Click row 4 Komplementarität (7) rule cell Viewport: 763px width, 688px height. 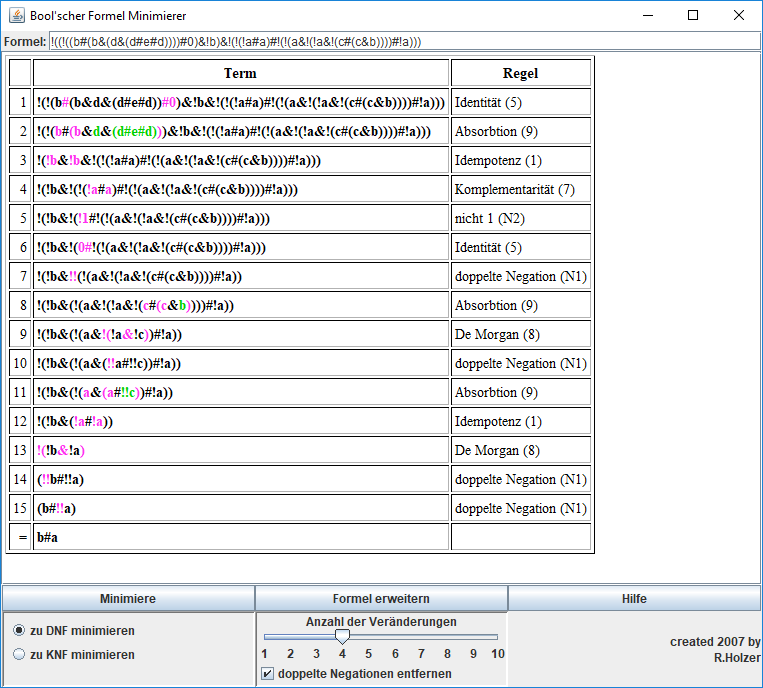point(520,190)
